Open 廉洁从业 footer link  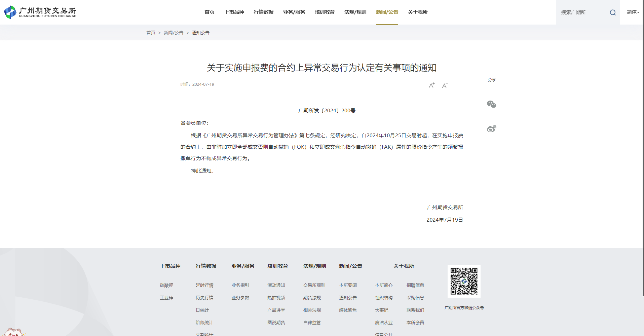(x=384, y=323)
